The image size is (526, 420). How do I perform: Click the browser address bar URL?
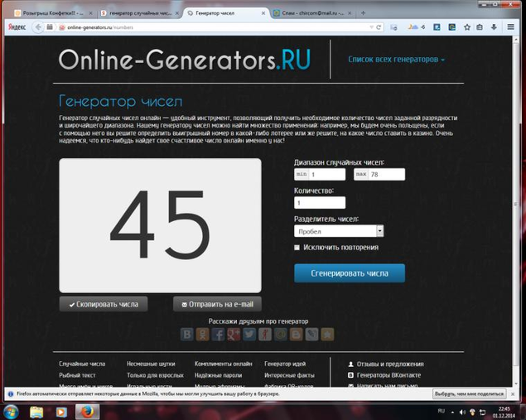100,27
